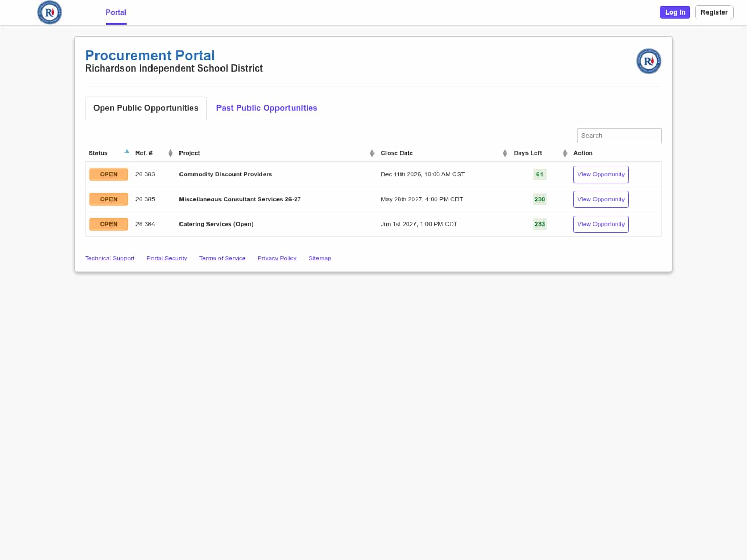
Task: View the Catering Services (Open) opportunity
Action: click(x=601, y=225)
